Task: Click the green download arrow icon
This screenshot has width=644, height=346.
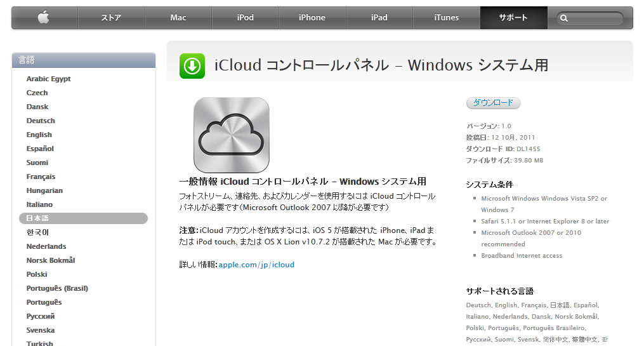Action: (192, 66)
